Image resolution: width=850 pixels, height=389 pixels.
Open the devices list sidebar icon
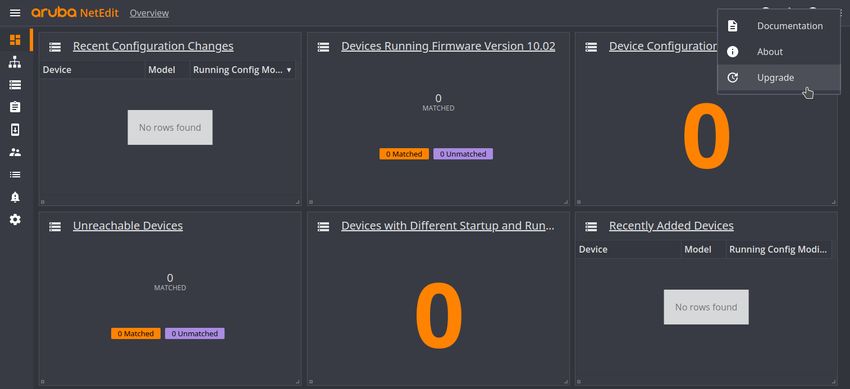click(15, 85)
